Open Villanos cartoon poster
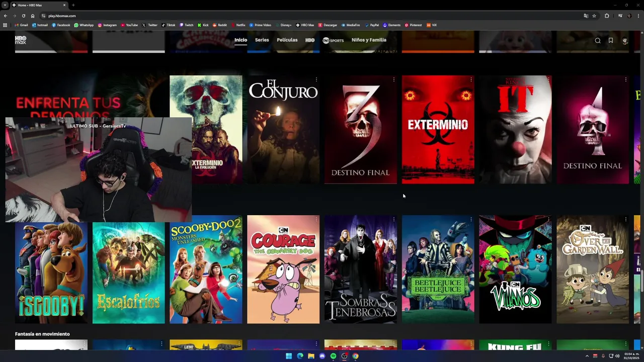This screenshot has height=362, width=644. [515, 269]
